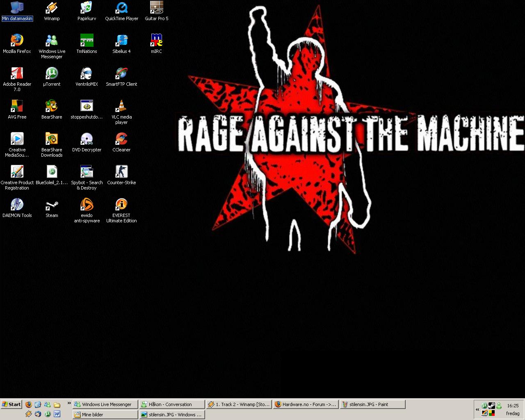
Task: Switch to stilensin.JPG - Paint window
Action: coord(372,404)
